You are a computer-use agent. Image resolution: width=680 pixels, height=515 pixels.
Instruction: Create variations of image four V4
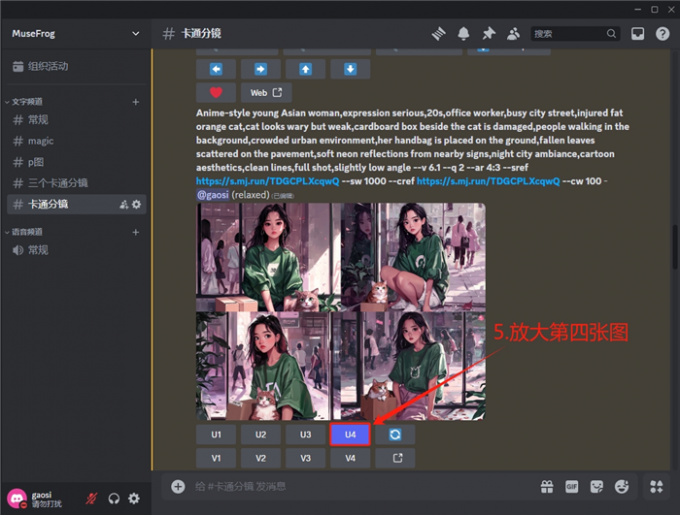coord(350,458)
